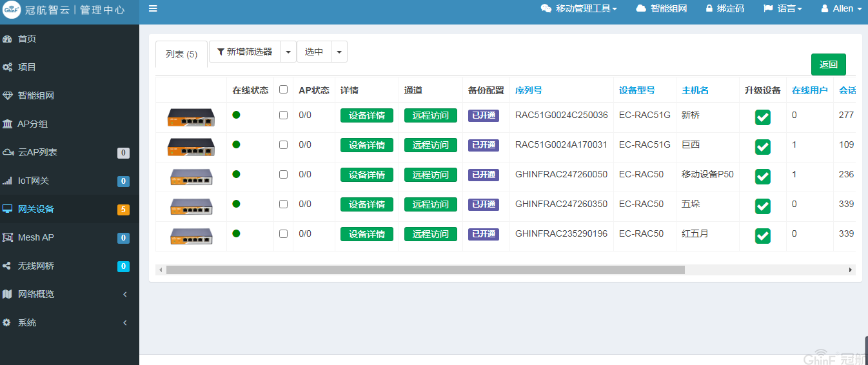The width and height of the screenshot is (868, 365).
Task: Click the scrollbar right arrow
Action: 851,270
